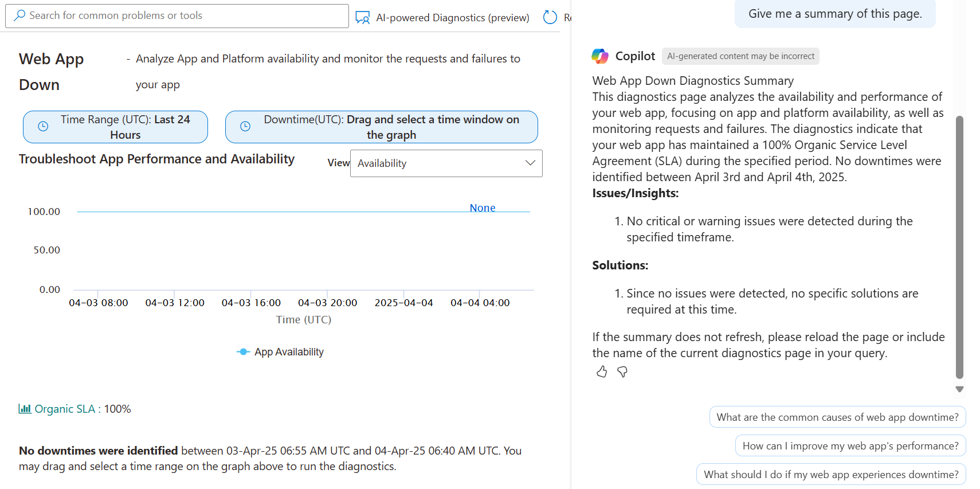Open the Availability view dropdown
980x489 pixels.
point(446,163)
